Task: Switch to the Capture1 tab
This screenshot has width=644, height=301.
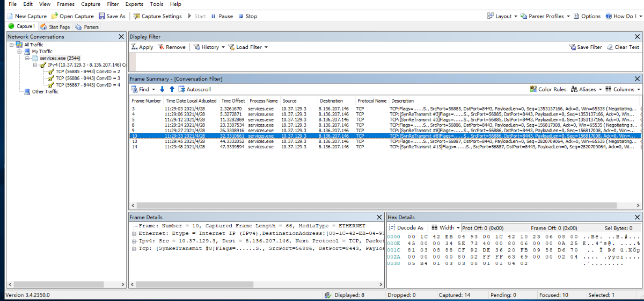Action: 21,26
